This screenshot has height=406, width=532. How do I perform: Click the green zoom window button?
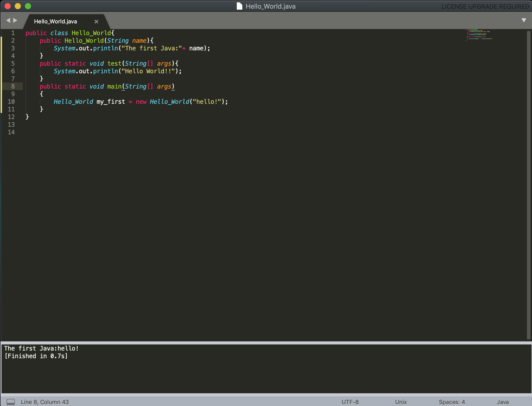point(28,6)
